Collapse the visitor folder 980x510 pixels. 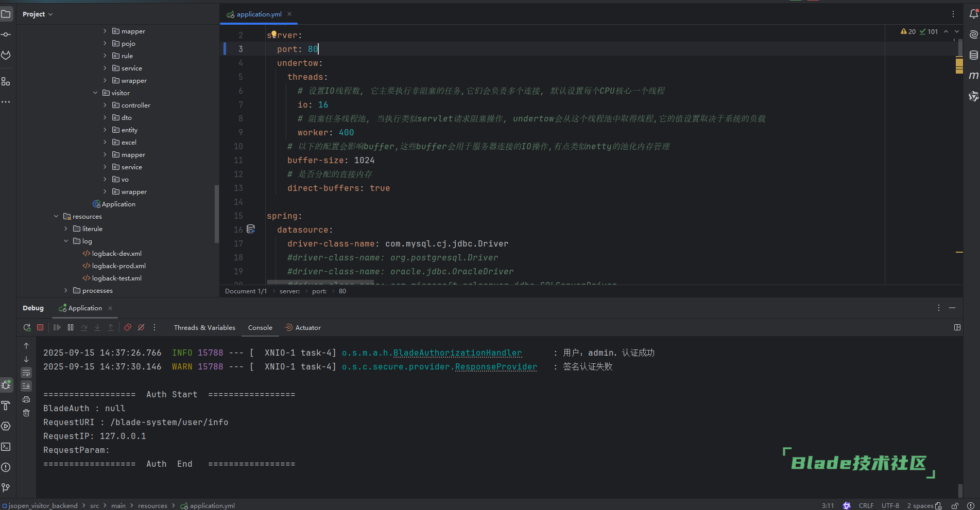coord(95,93)
